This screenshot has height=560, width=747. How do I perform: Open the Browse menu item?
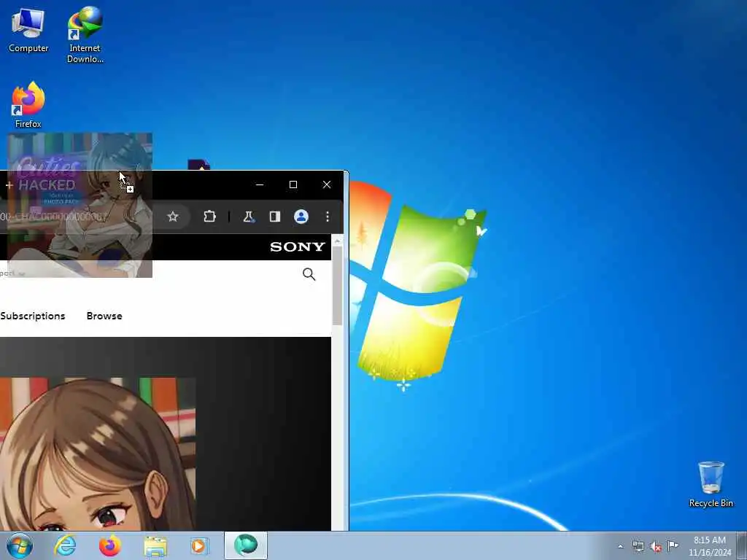coord(104,316)
